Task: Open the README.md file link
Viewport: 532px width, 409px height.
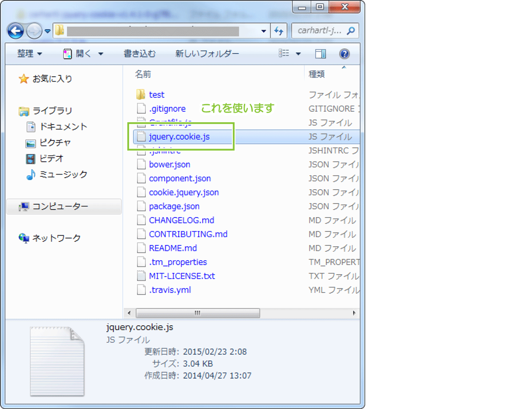Action: click(173, 248)
